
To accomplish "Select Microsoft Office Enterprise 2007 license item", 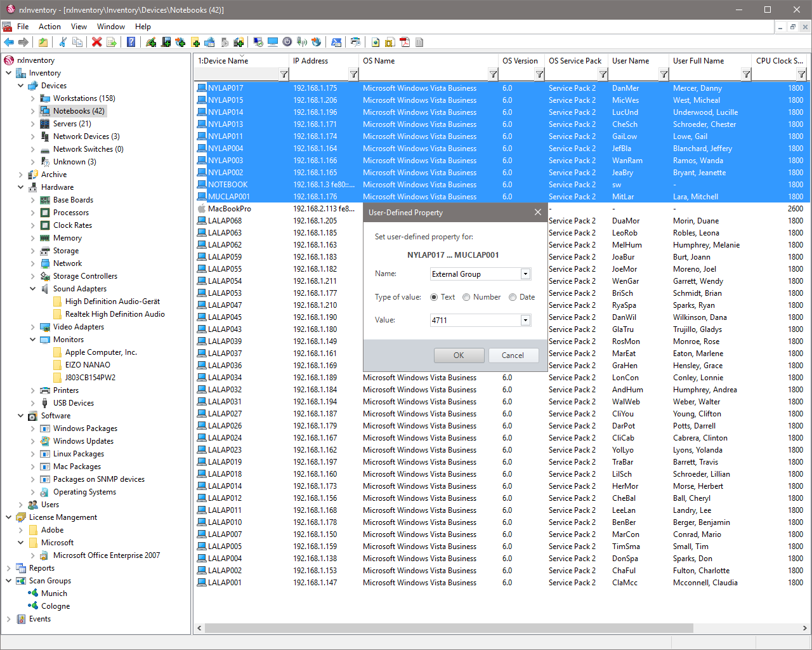I will click(107, 555).
